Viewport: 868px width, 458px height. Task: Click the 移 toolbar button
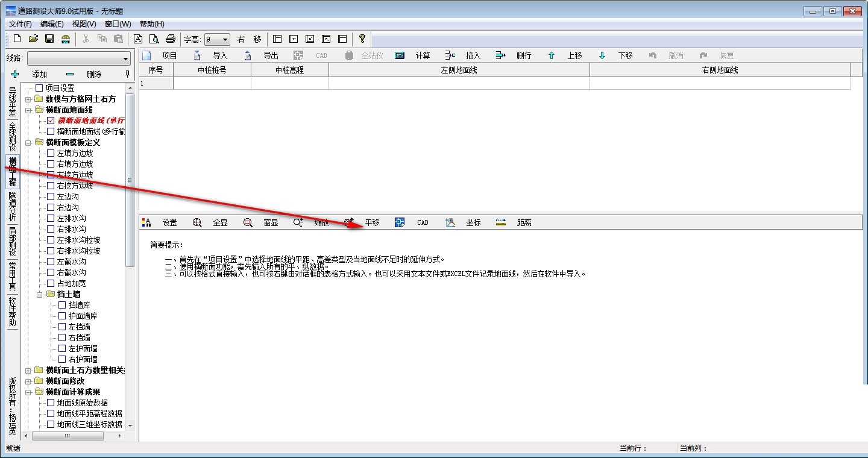257,39
